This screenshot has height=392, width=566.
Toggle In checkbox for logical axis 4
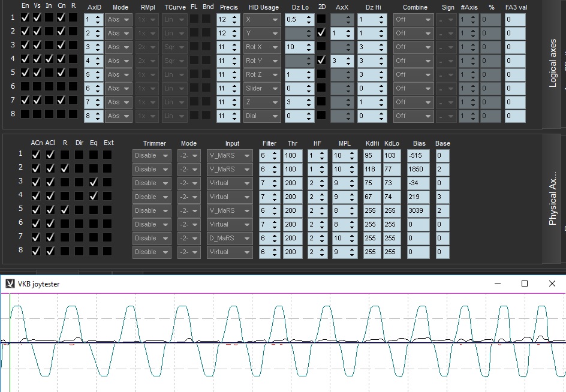[49, 59]
